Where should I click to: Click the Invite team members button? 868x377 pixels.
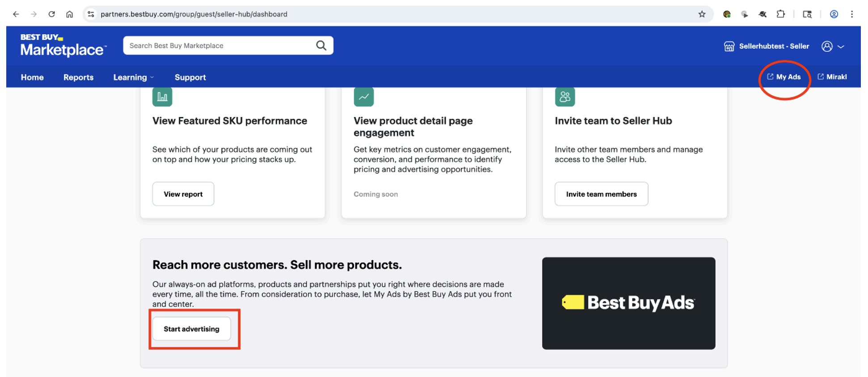tap(601, 194)
